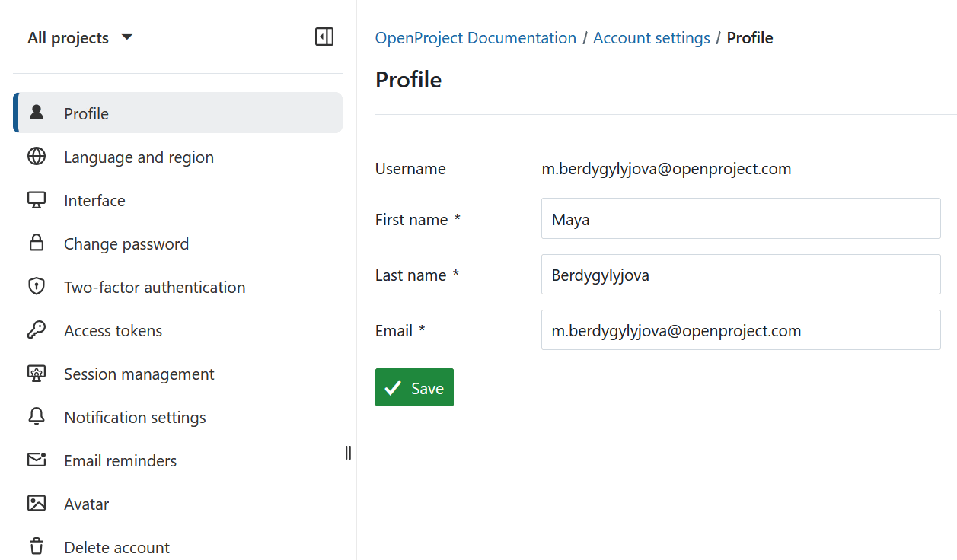This screenshot has height=560, width=957.
Task: Open the Avatar settings page
Action: pyautogui.click(x=85, y=504)
